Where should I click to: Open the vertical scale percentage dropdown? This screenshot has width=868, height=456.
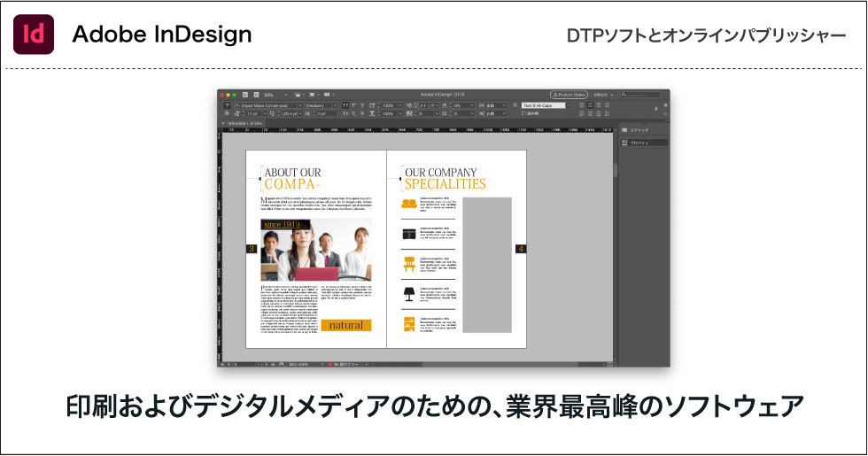click(400, 105)
